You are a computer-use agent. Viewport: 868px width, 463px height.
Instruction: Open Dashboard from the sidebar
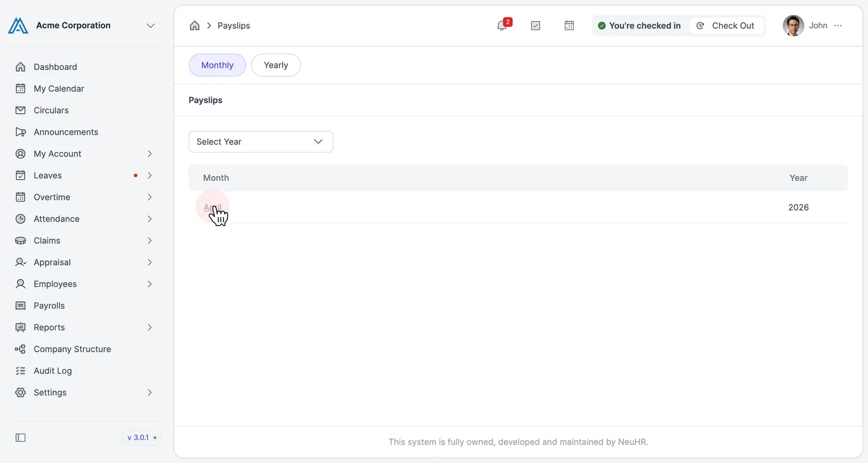[55, 67]
